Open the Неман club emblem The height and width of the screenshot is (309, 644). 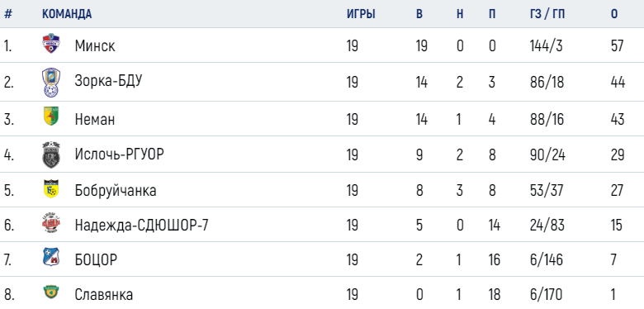(x=51, y=116)
